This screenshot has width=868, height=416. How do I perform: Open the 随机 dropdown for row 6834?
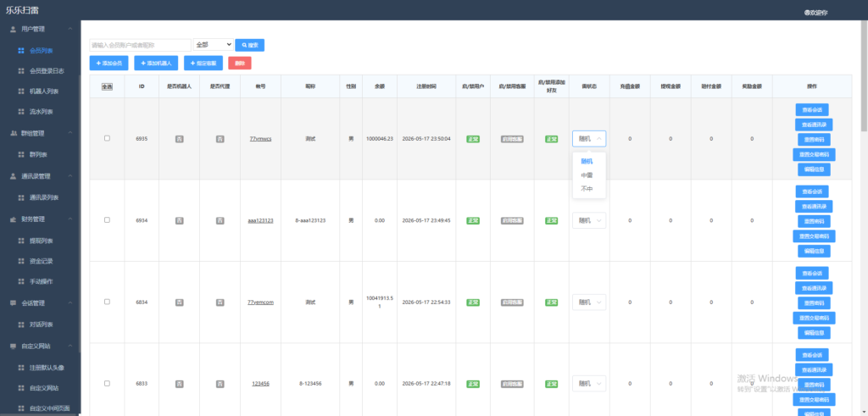589,302
